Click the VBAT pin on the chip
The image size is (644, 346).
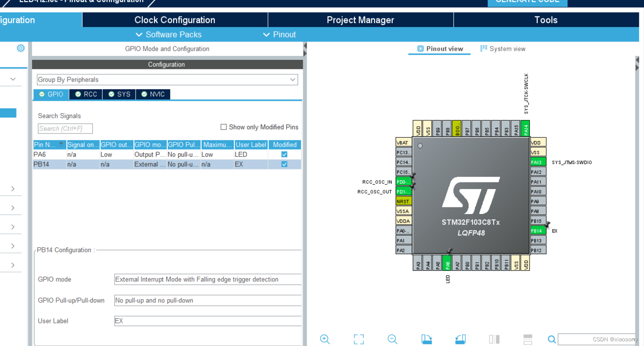404,142
